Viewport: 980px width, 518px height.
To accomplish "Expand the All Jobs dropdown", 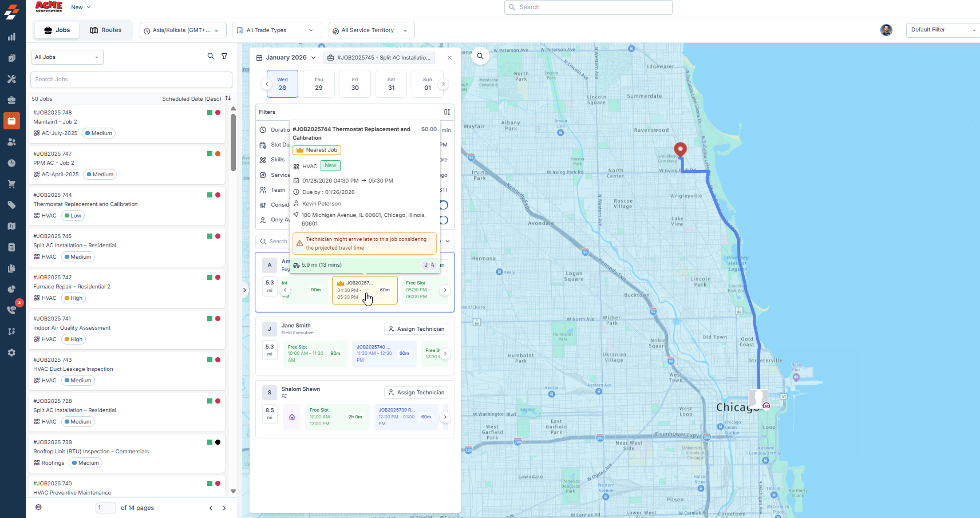I will 67,57.
